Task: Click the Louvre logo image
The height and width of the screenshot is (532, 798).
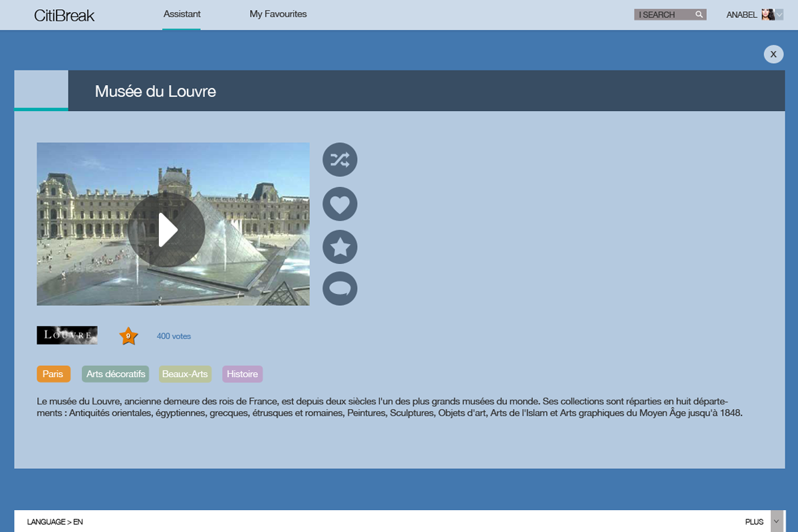Action: pos(67,335)
